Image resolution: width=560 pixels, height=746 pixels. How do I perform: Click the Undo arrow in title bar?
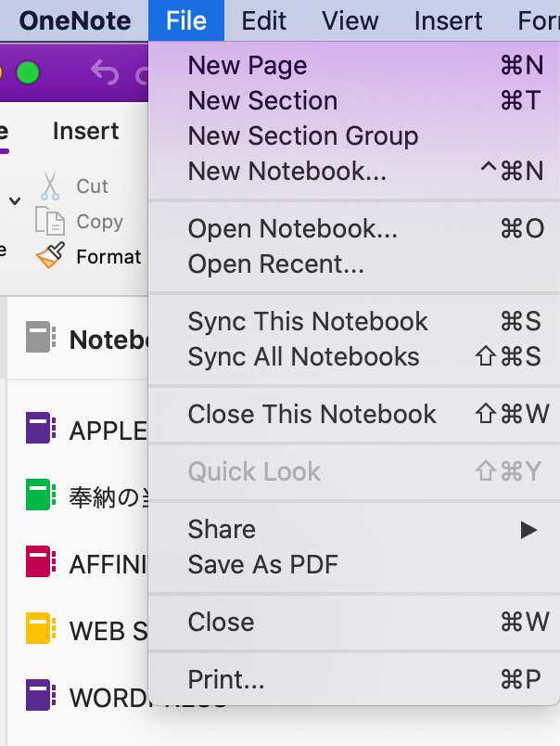106,71
